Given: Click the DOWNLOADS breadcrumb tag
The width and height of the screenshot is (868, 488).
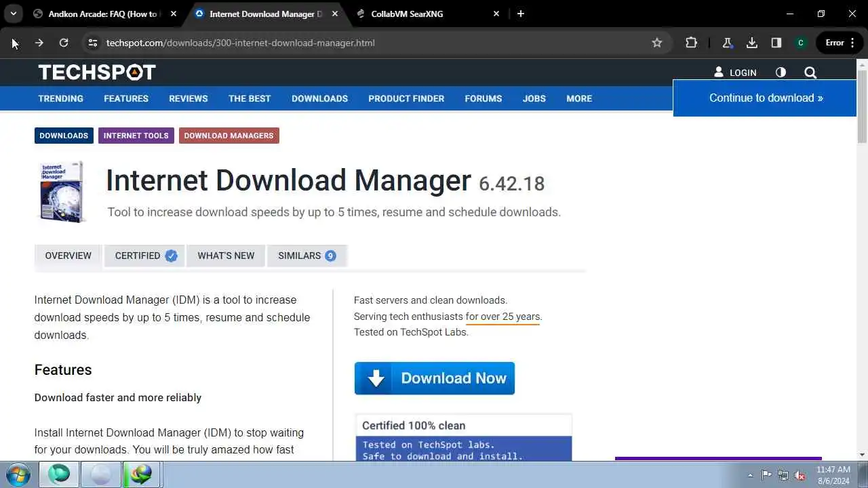Looking at the screenshot, I should [64, 136].
